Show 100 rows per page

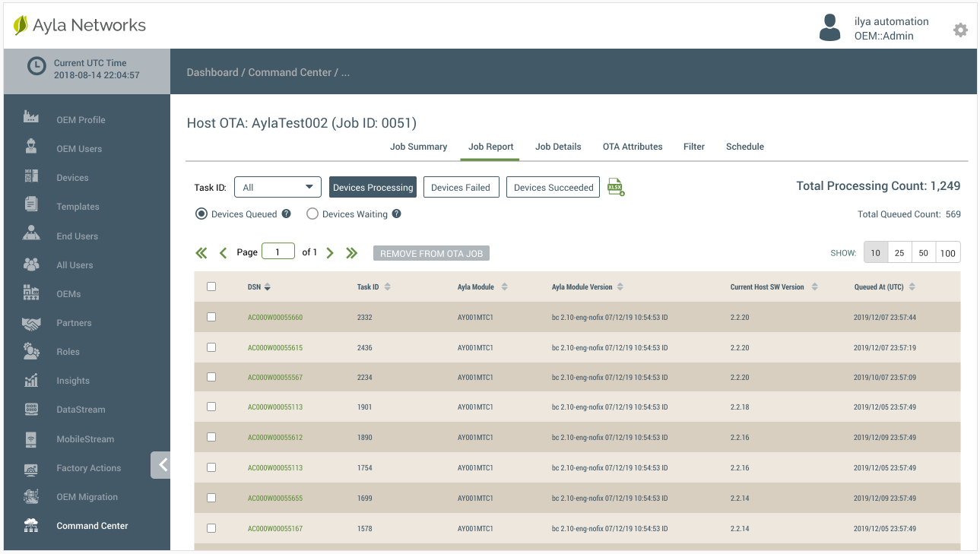pos(948,253)
